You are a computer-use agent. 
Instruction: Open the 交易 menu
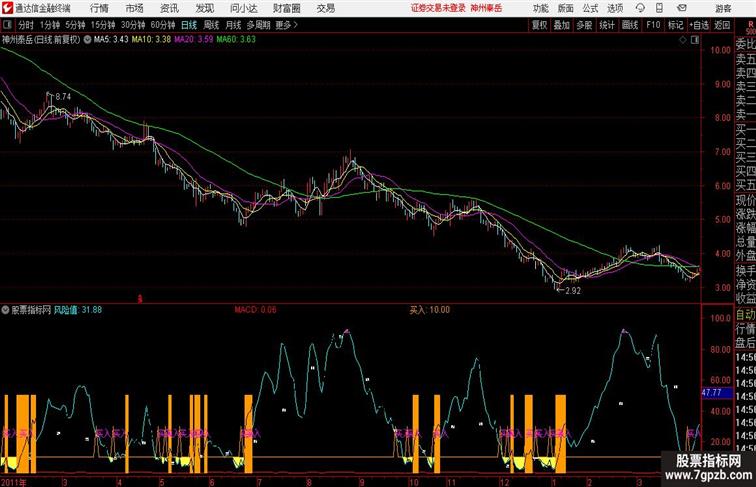[x=325, y=8]
